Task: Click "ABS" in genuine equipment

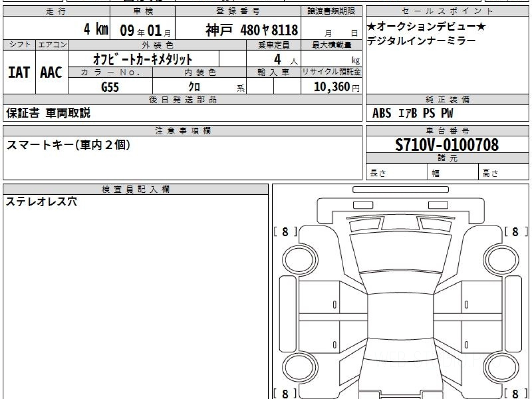Action: [x=382, y=114]
